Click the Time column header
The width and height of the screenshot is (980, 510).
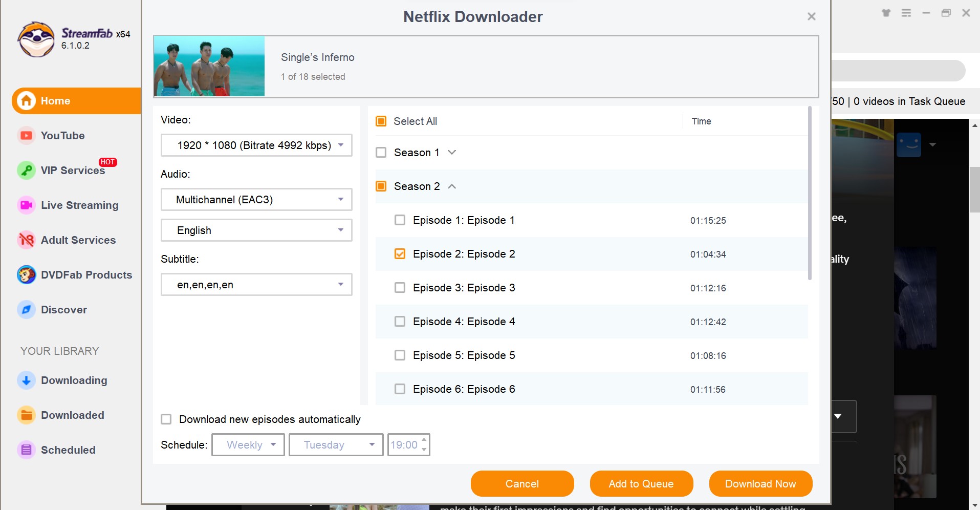(701, 121)
